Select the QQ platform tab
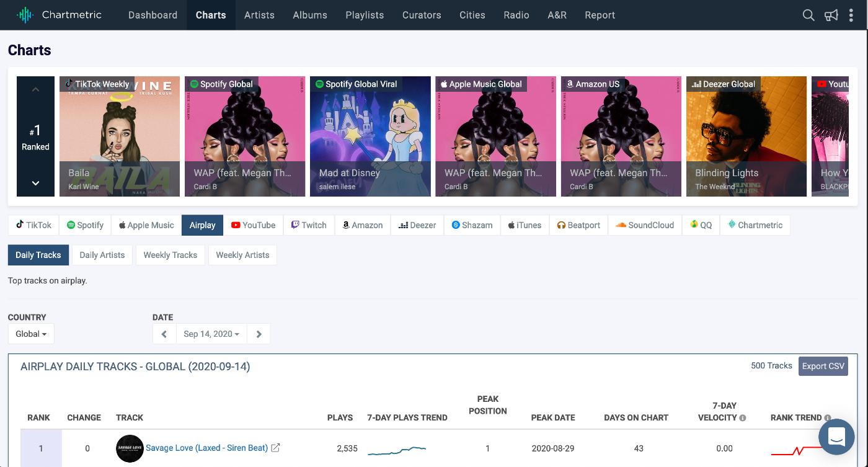This screenshot has height=467, width=868. [x=701, y=225]
